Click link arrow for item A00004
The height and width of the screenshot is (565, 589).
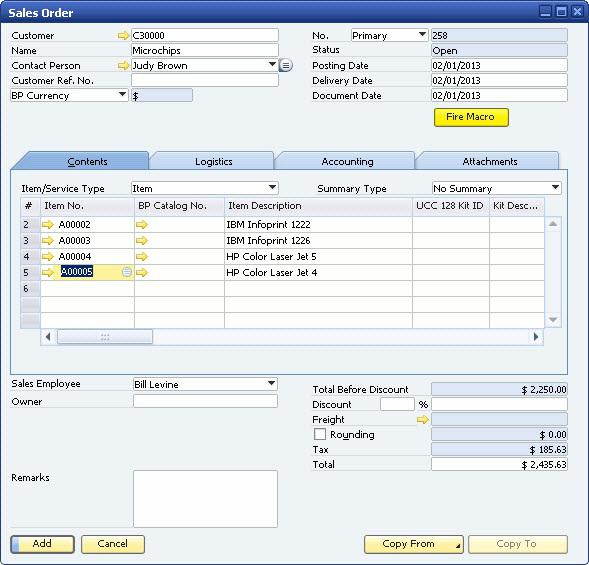(48, 257)
